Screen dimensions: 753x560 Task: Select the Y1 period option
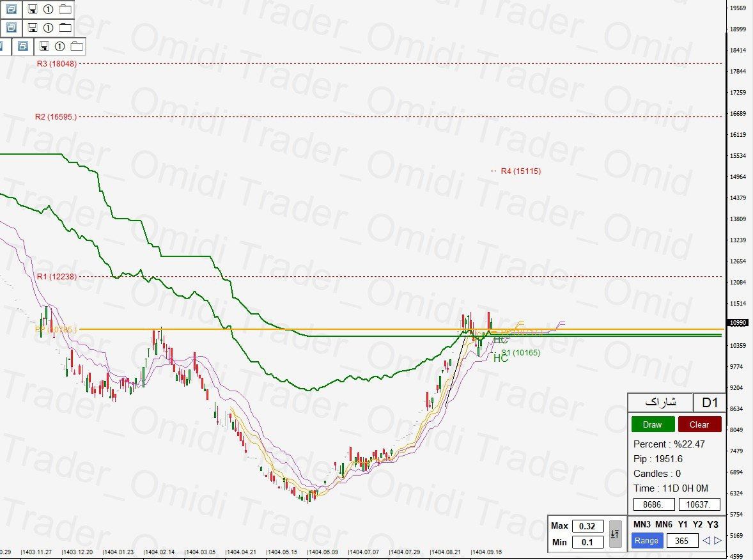683,524
